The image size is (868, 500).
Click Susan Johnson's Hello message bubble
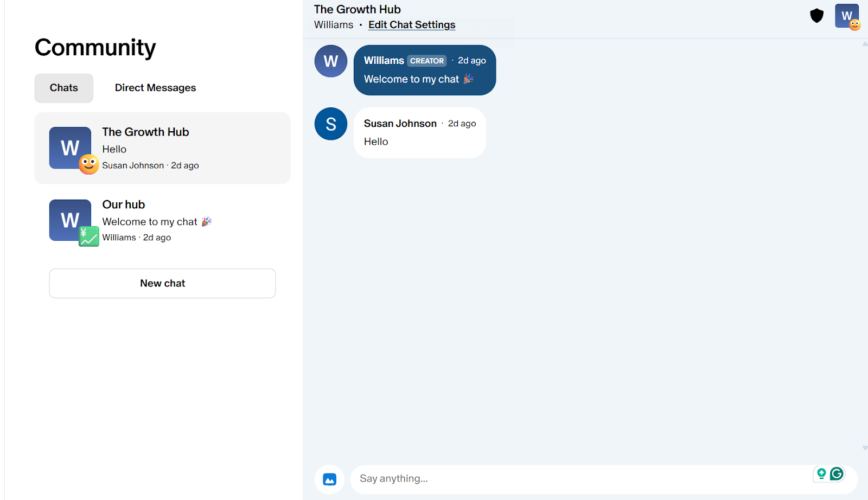click(x=420, y=133)
